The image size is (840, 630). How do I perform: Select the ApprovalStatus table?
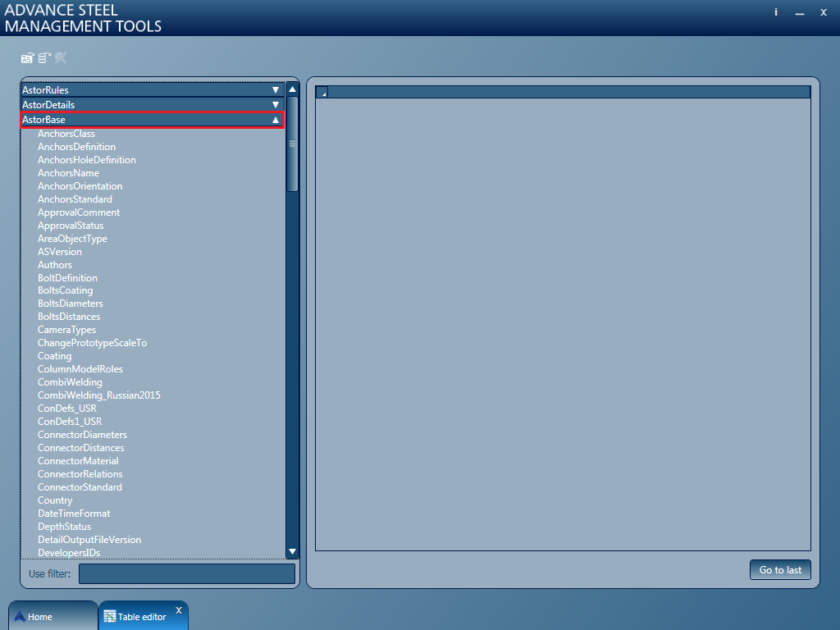coord(71,226)
